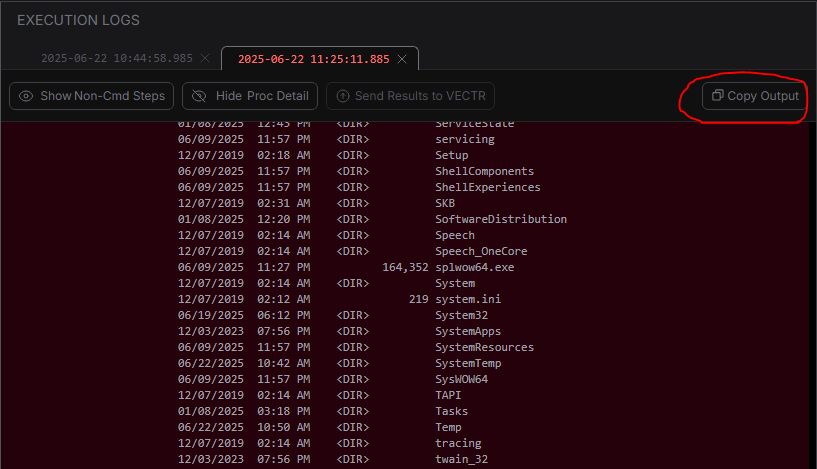Click the Tasks directory line
The image size is (817, 469).
(451, 411)
